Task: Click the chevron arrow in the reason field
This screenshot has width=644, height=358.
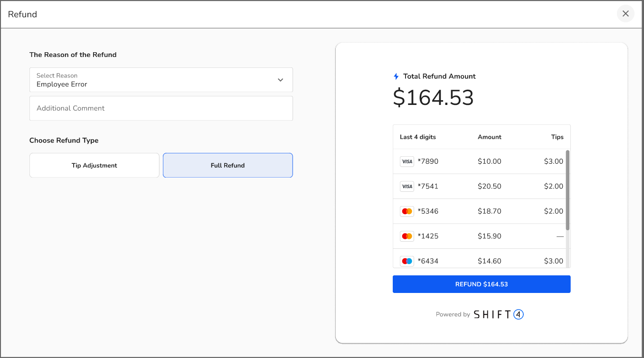Action: click(280, 80)
